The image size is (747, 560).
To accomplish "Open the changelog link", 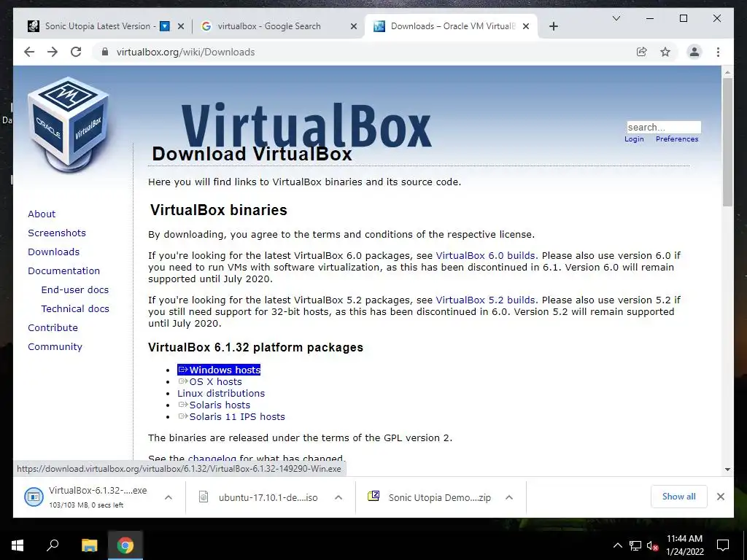I will [x=212, y=458].
